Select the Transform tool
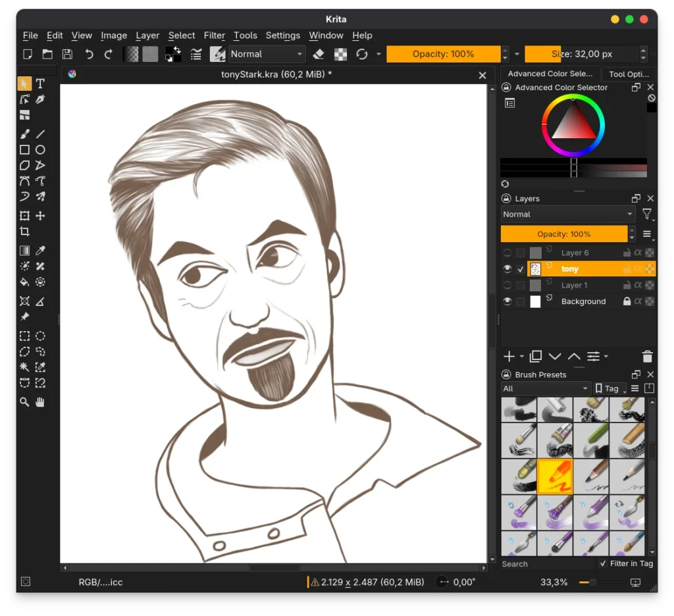The height and width of the screenshot is (616, 674). tap(24, 216)
